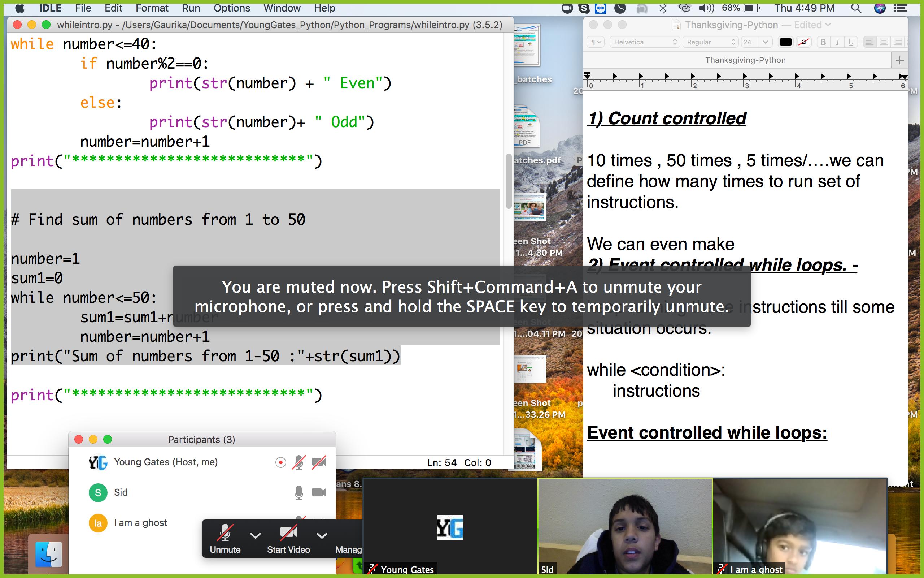The width and height of the screenshot is (924, 578).
Task: Open the Window menu
Action: click(x=282, y=8)
